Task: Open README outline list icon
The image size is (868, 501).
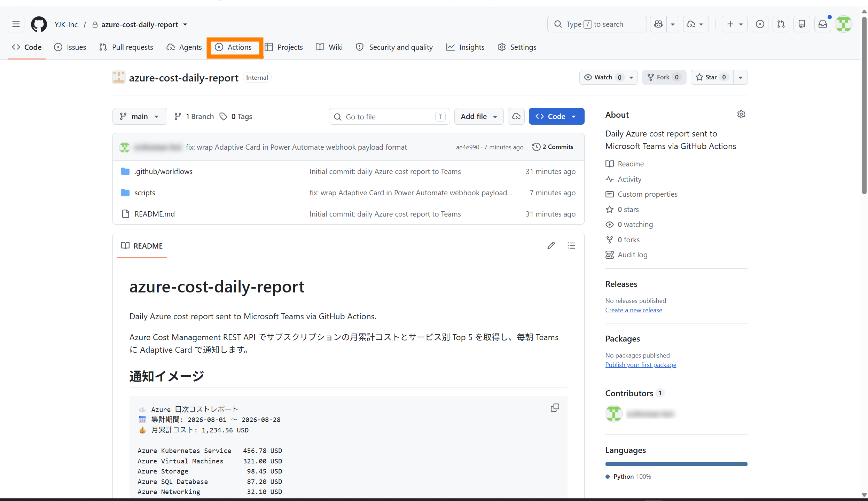Action: tap(571, 246)
